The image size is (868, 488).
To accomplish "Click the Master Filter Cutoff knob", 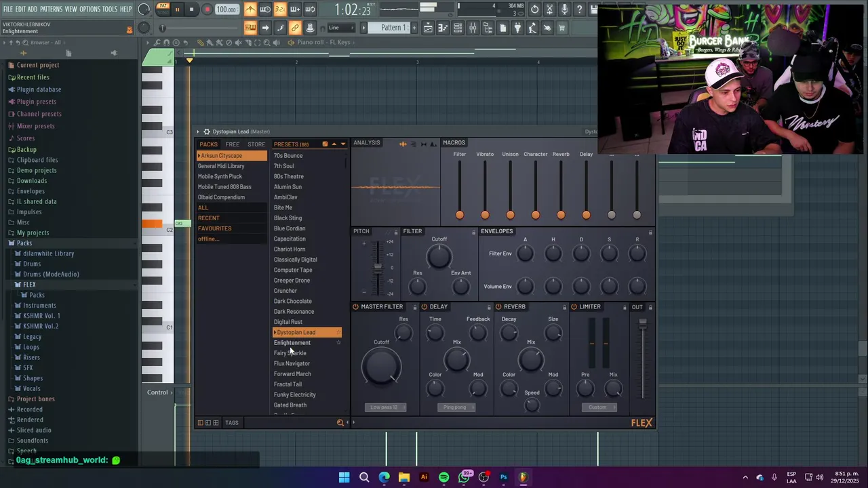I will point(381,367).
